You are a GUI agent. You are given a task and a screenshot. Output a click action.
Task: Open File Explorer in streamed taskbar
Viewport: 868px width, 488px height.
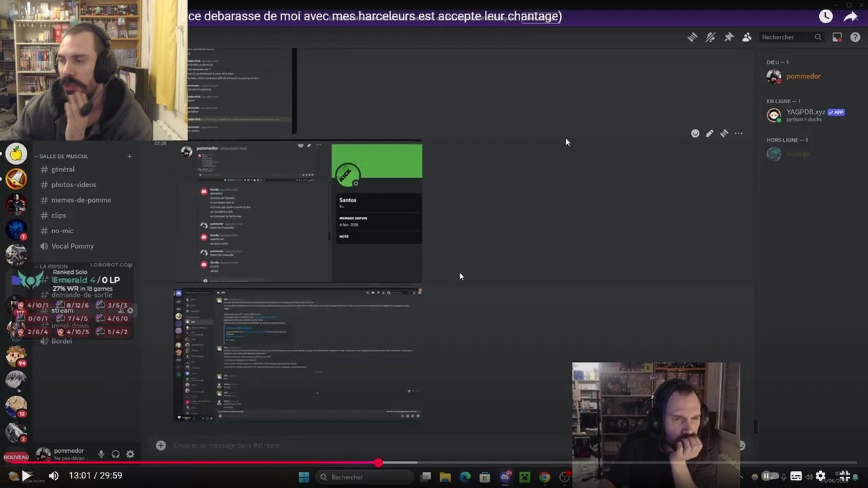point(446,477)
